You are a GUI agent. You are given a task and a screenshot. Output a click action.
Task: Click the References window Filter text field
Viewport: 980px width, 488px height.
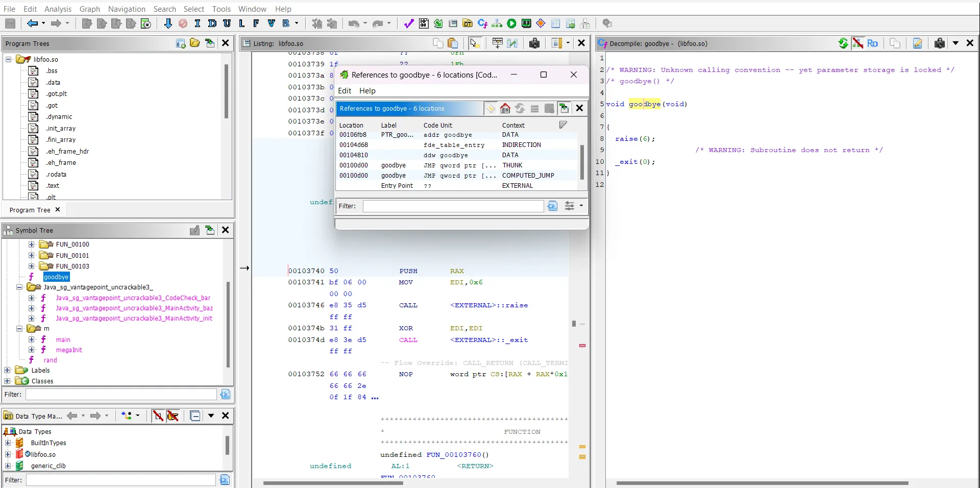(453, 206)
